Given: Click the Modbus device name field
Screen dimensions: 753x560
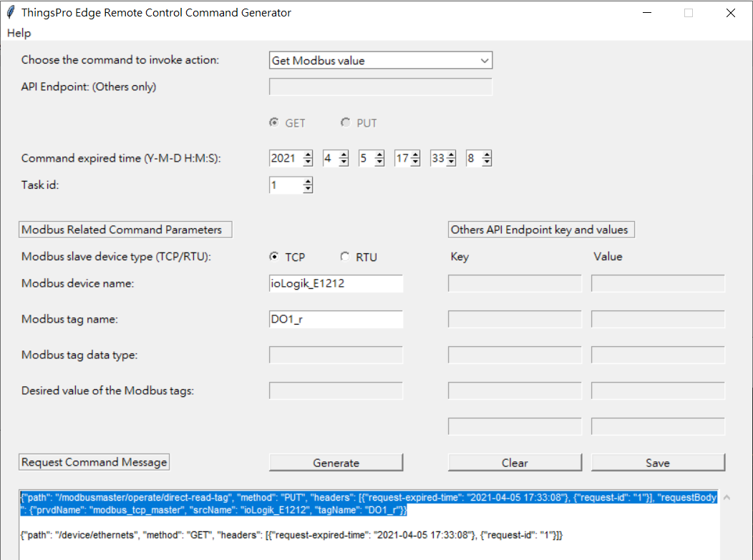Looking at the screenshot, I should (x=336, y=283).
